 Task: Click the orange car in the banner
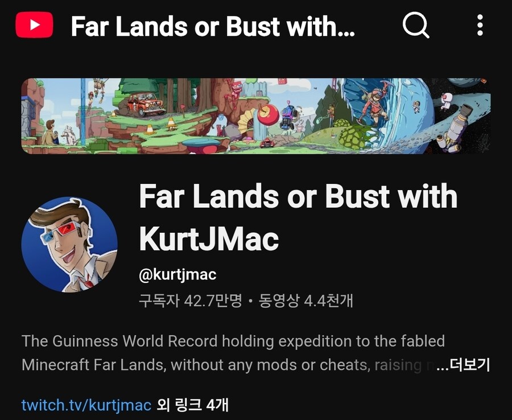pos(145,104)
